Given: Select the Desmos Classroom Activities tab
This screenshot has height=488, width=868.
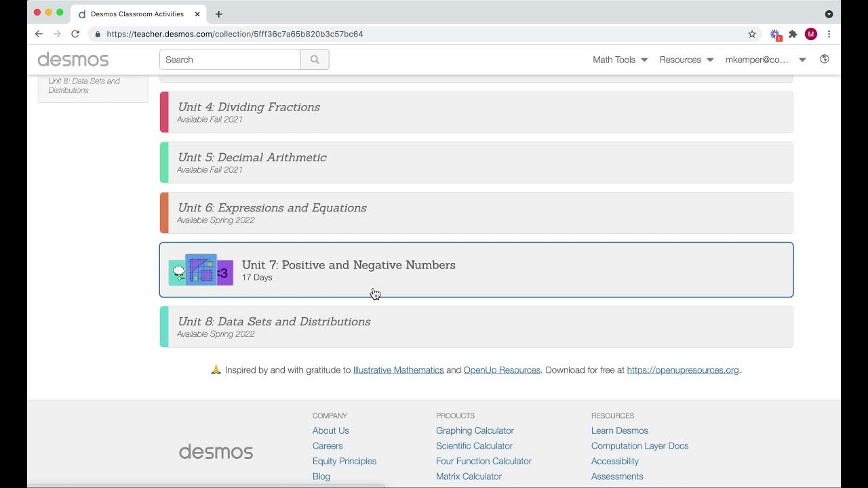Looking at the screenshot, I should 139,14.
